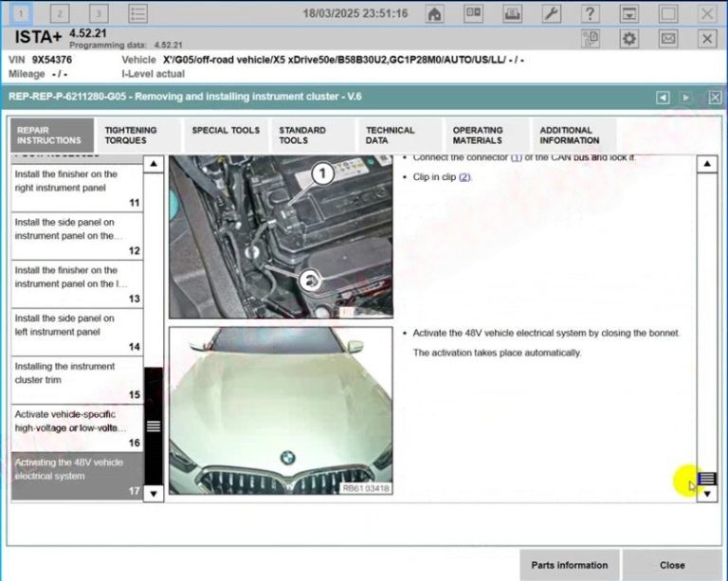This screenshot has width=728, height=581.
Task: Switch to the Special Tools tab
Action: coord(227,135)
